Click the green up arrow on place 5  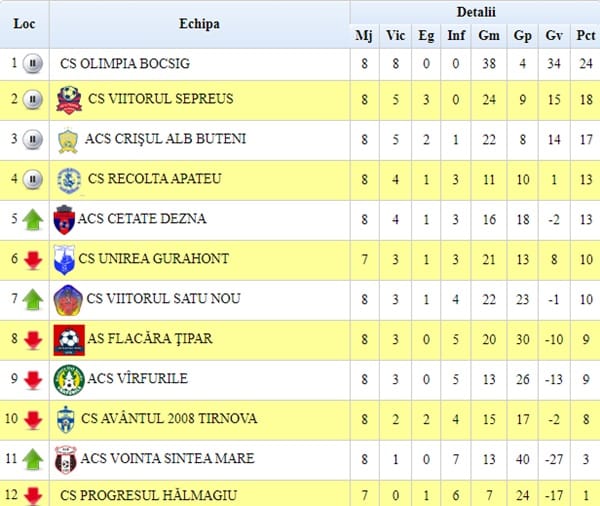33,220
